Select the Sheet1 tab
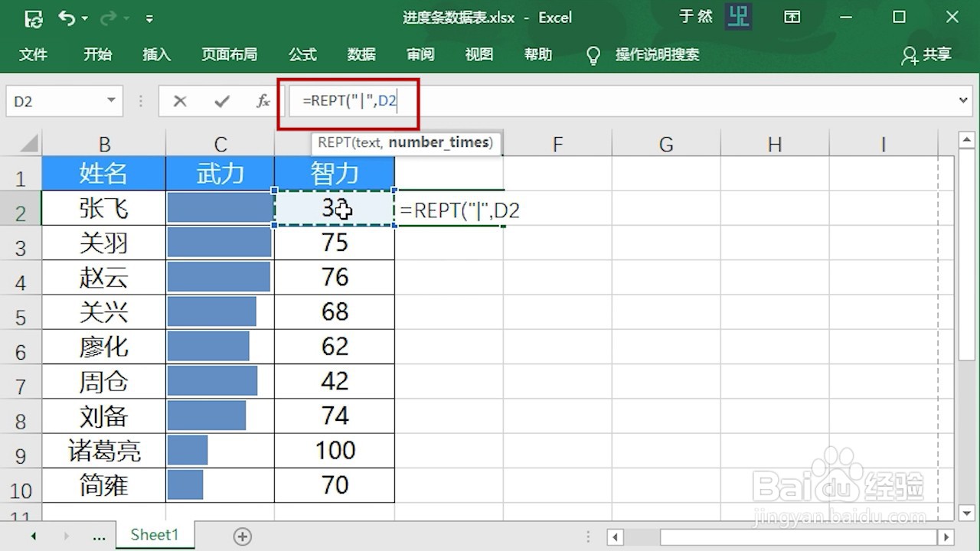This screenshot has height=551, width=980. (x=155, y=535)
